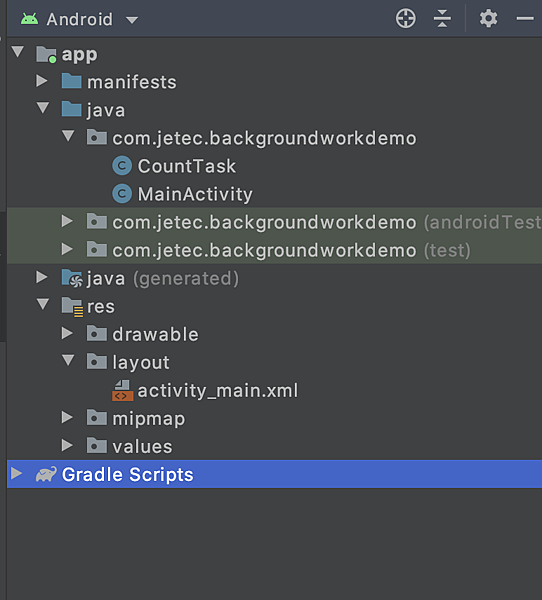The width and height of the screenshot is (542, 600).
Task: Select the MainActivity class name
Action: 195,194
